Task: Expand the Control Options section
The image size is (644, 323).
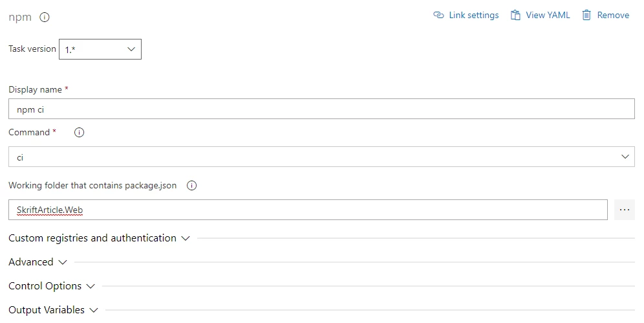Action: point(52,286)
